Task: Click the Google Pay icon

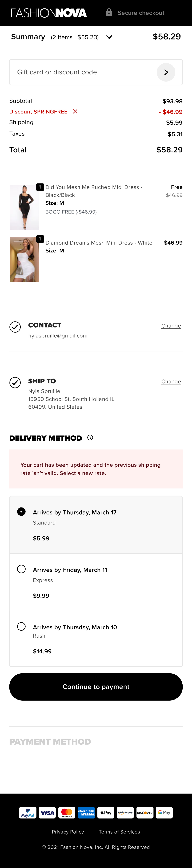Action: tap(164, 812)
